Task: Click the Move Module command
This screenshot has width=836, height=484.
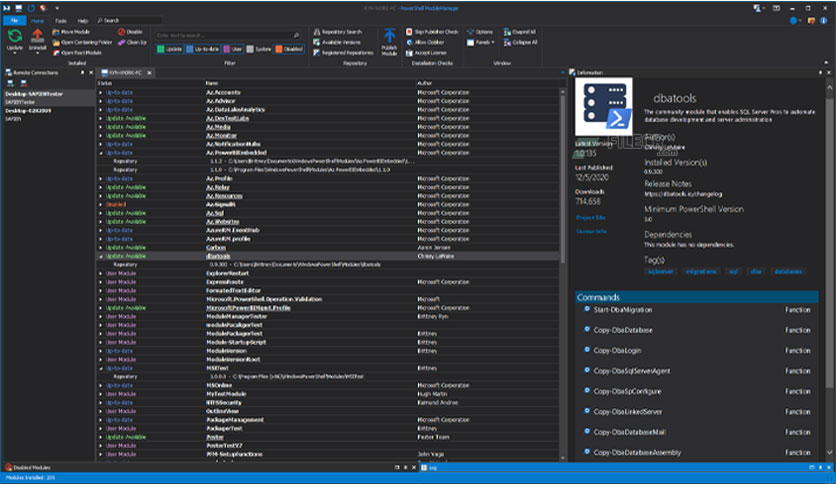Action: tap(71, 32)
